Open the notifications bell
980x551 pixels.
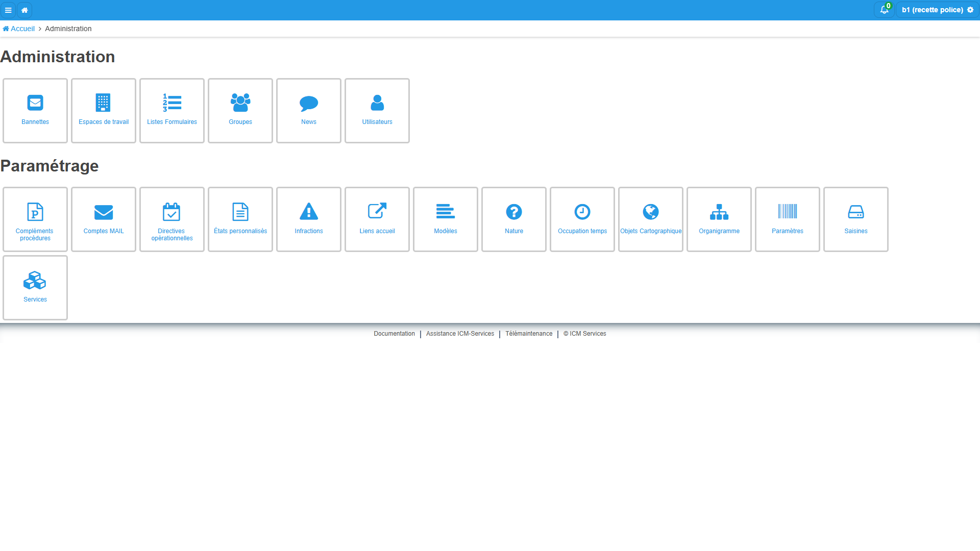[884, 10]
